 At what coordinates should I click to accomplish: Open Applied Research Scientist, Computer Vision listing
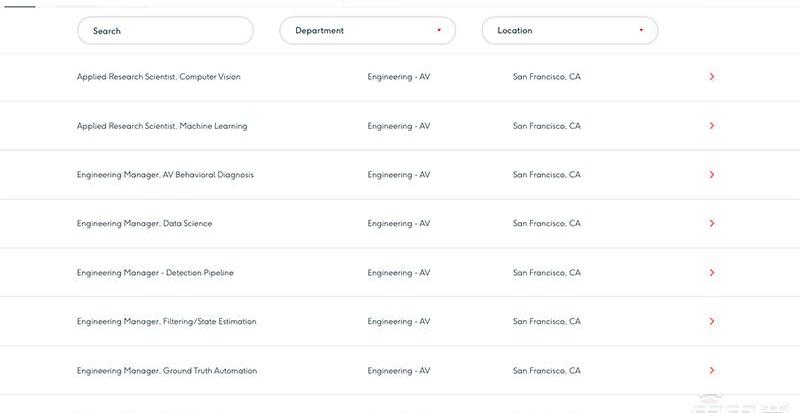tap(159, 77)
